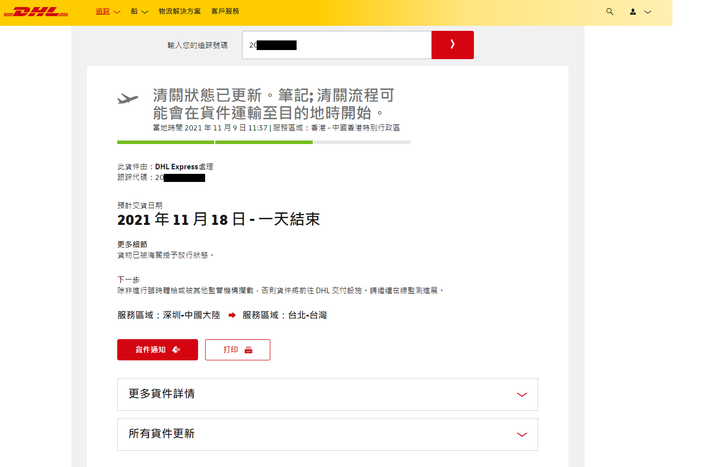Screen dimensions: 720x467
Task: Click the 清關狀態已更新 status headline
Action: pyautogui.click(x=274, y=104)
